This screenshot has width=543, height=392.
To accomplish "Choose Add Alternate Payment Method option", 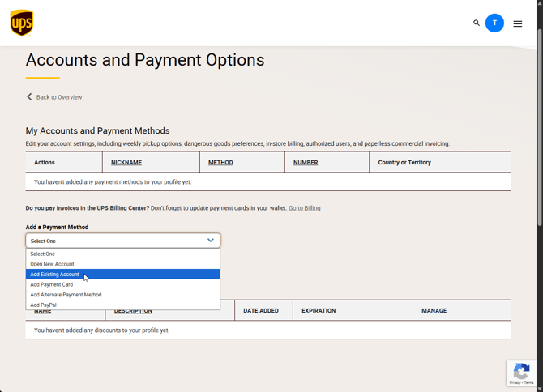I will pos(123,295).
